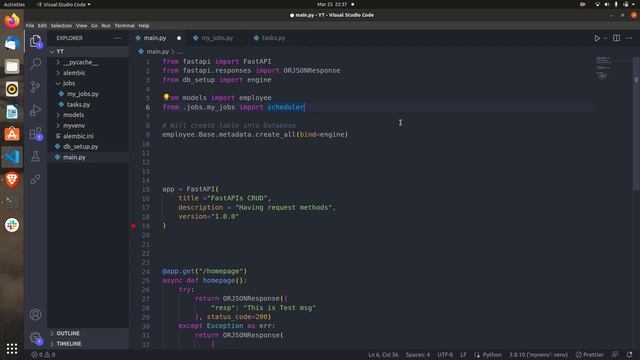
Task: Expand the OUTLINE section
Action: point(88,333)
